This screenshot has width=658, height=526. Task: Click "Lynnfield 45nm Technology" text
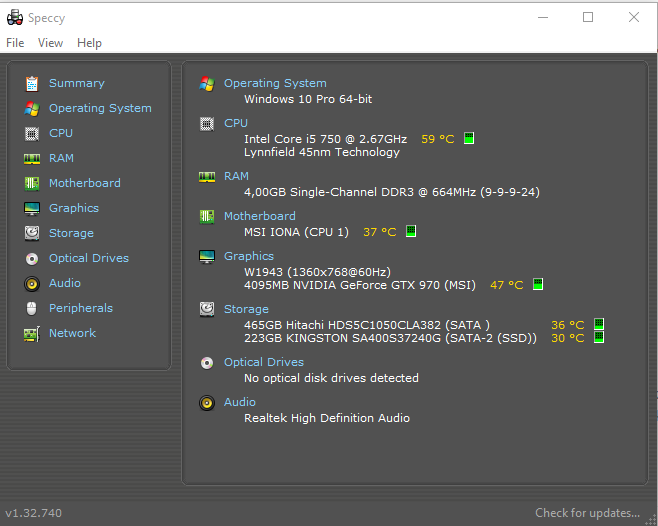[322, 152]
